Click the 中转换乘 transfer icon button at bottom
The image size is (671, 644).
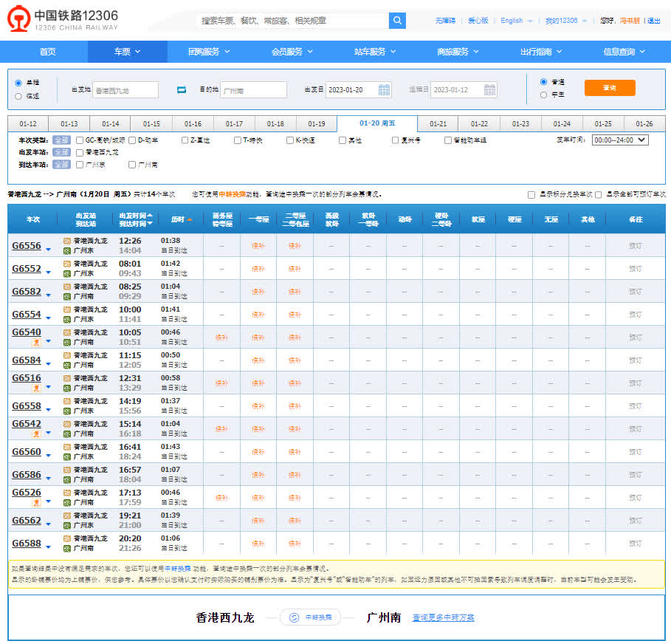click(309, 617)
